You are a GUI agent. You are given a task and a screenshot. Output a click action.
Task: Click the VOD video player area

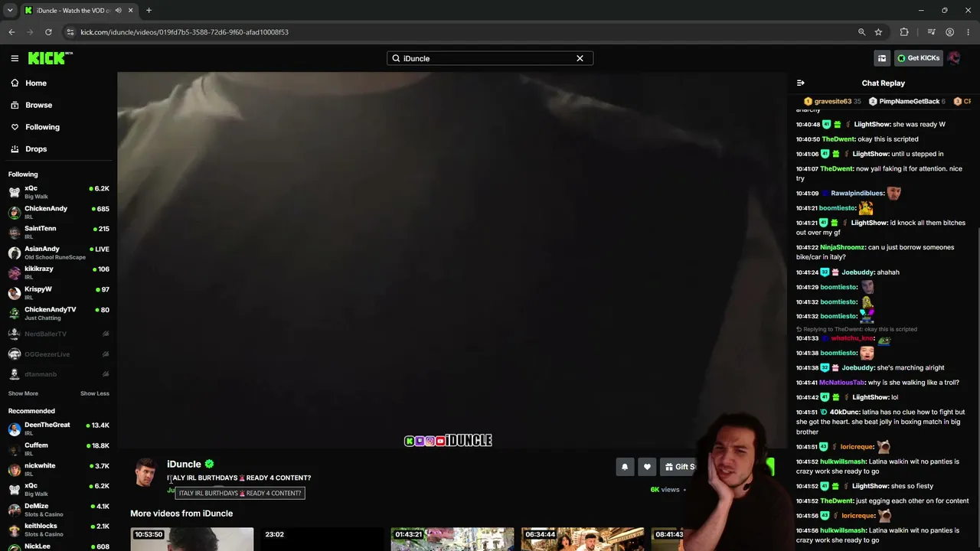click(452, 260)
